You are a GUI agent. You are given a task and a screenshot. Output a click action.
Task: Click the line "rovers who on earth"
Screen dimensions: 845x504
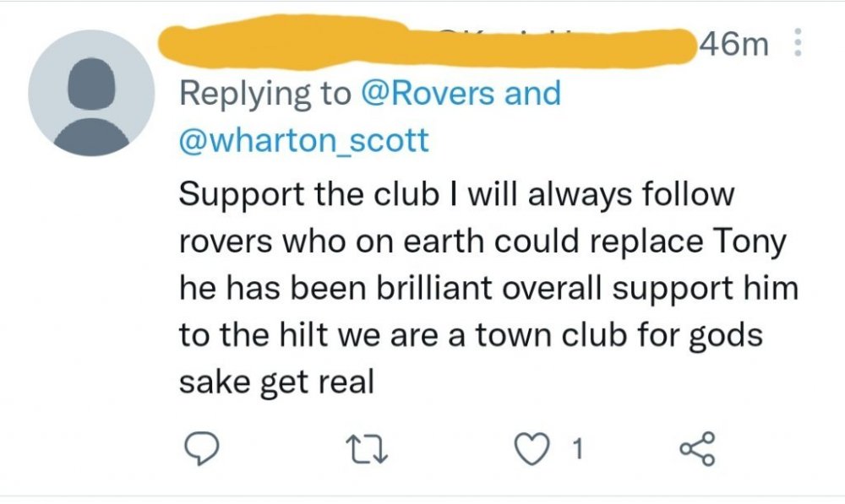(x=482, y=243)
